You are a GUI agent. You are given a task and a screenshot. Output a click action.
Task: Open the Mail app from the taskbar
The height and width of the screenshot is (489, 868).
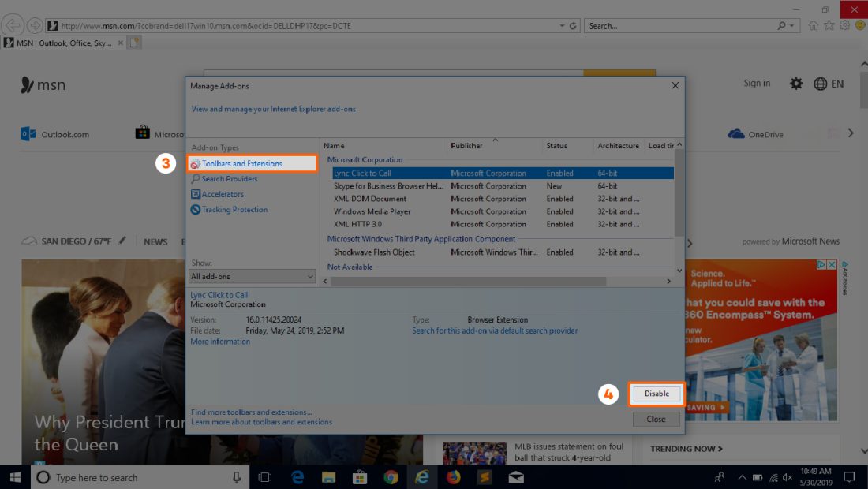516,477
